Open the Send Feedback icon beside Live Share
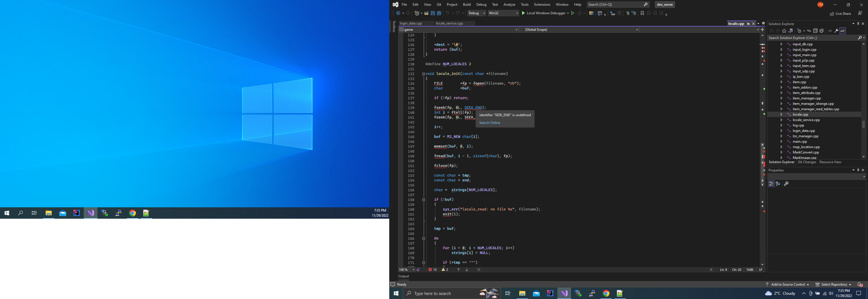The image size is (868, 299). click(860, 13)
